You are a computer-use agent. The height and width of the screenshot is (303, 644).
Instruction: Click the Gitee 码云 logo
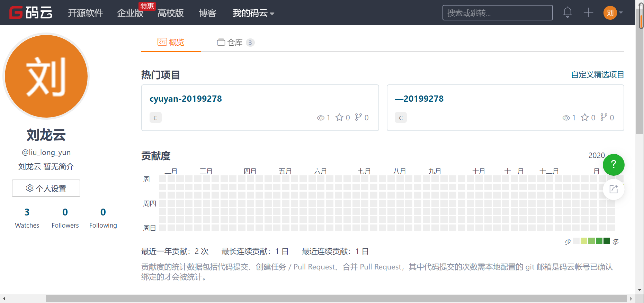coord(30,13)
